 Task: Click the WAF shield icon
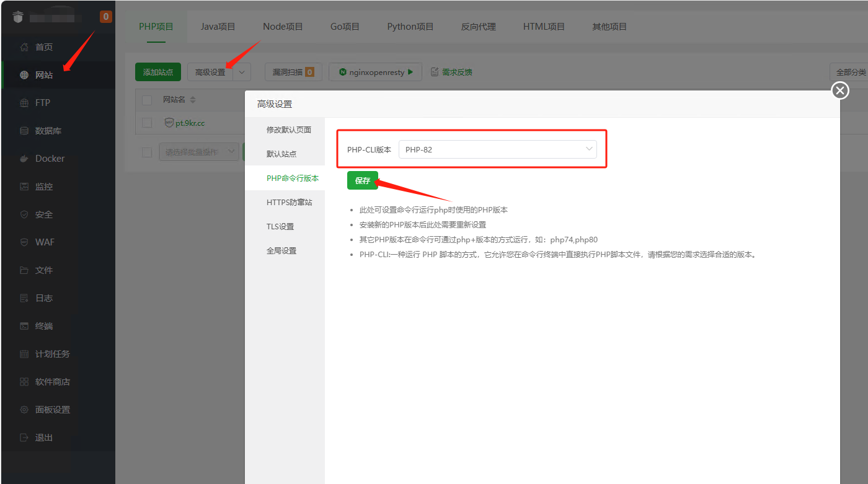24,242
